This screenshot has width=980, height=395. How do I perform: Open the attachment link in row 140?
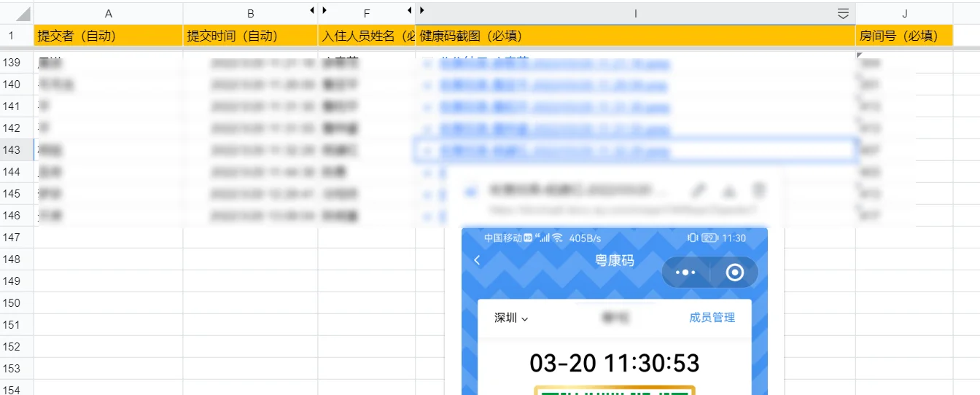(554, 85)
